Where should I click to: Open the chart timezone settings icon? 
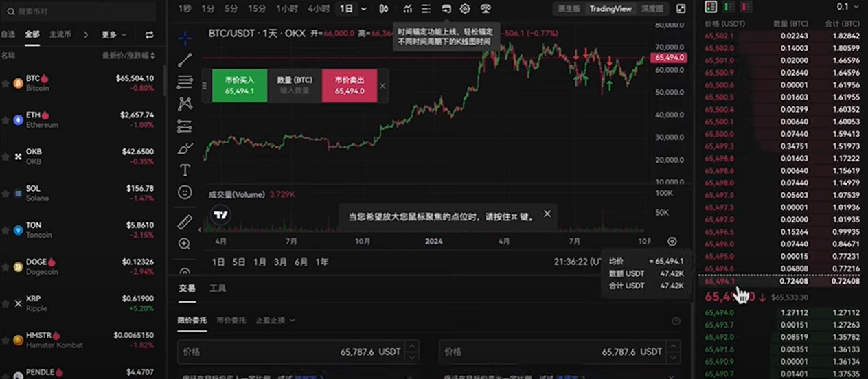672,242
